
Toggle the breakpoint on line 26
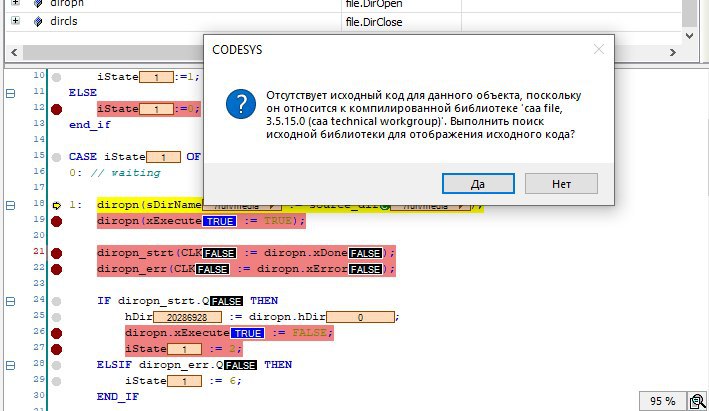click(57, 333)
